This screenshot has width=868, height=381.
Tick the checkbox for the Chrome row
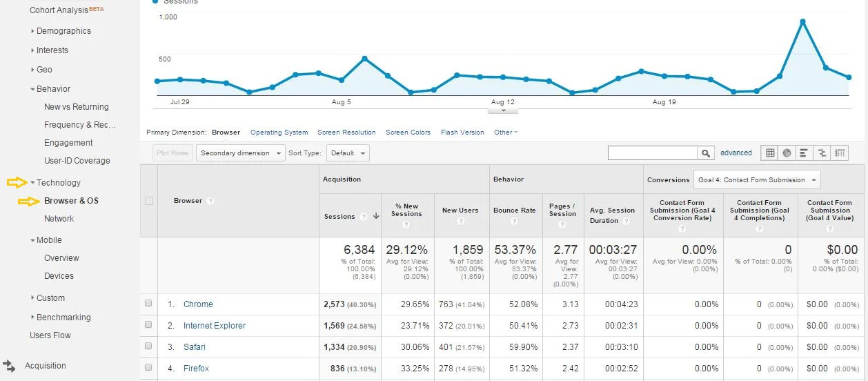point(148,304)
